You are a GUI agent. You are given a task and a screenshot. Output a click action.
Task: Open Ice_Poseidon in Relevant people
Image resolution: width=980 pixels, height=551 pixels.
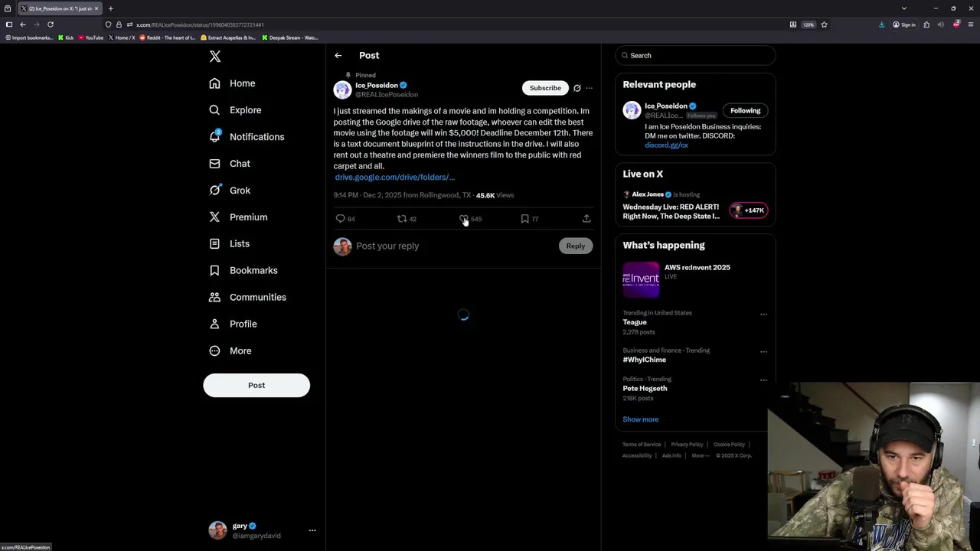(x=666, y=106)
